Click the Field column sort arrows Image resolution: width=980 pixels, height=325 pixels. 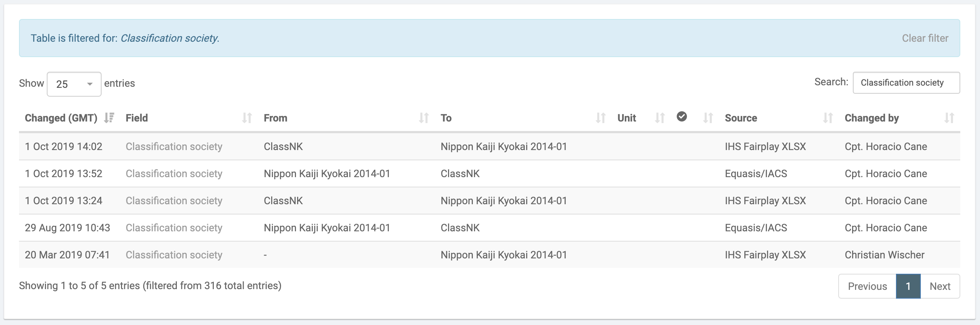(x=247, y=118)
